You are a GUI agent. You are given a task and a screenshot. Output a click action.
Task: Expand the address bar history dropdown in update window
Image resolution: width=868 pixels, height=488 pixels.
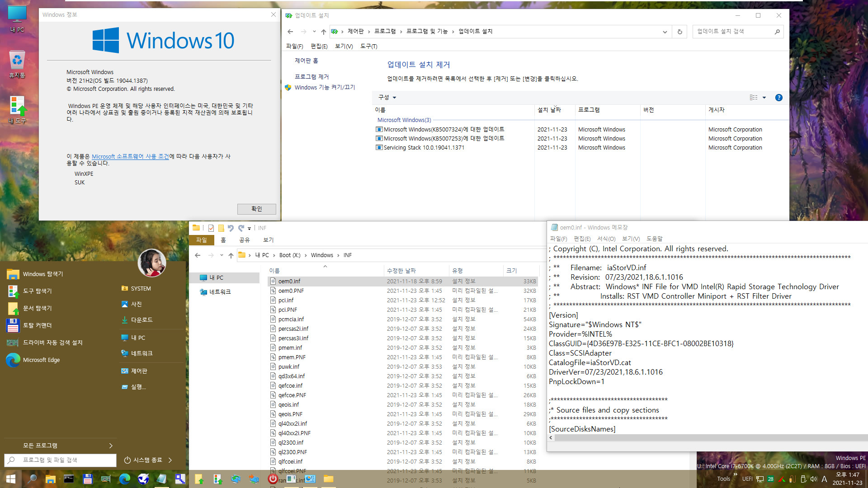point(665,32)
